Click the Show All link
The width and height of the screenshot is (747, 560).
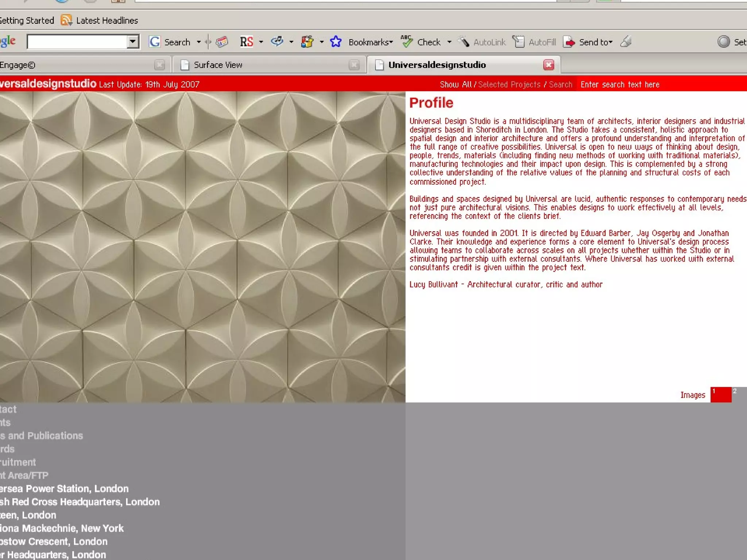456,85
